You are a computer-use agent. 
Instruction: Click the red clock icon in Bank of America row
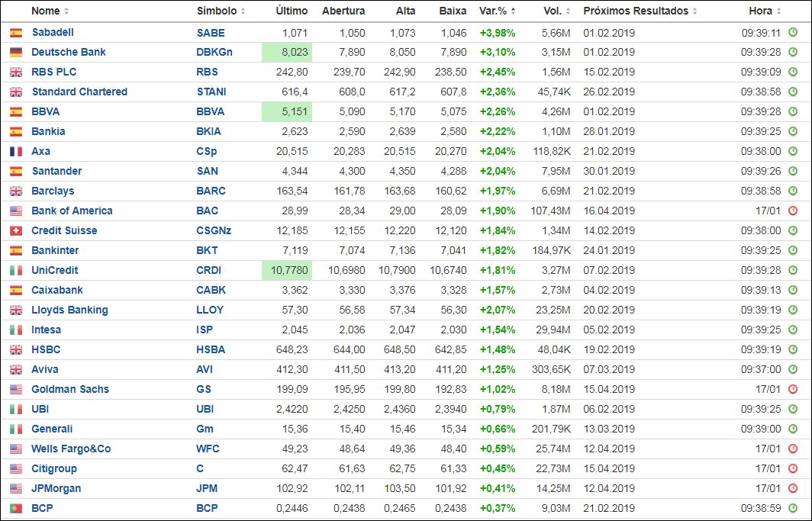793,211
